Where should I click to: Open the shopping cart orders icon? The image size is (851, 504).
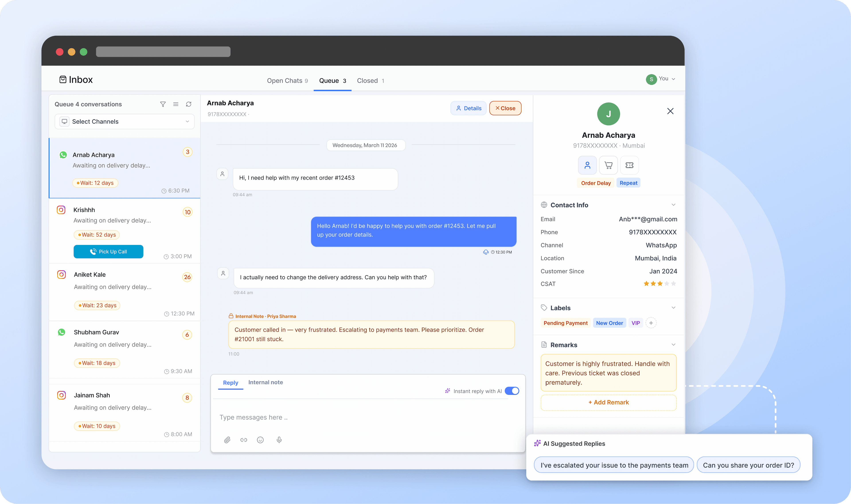click(x=608, y=165)
